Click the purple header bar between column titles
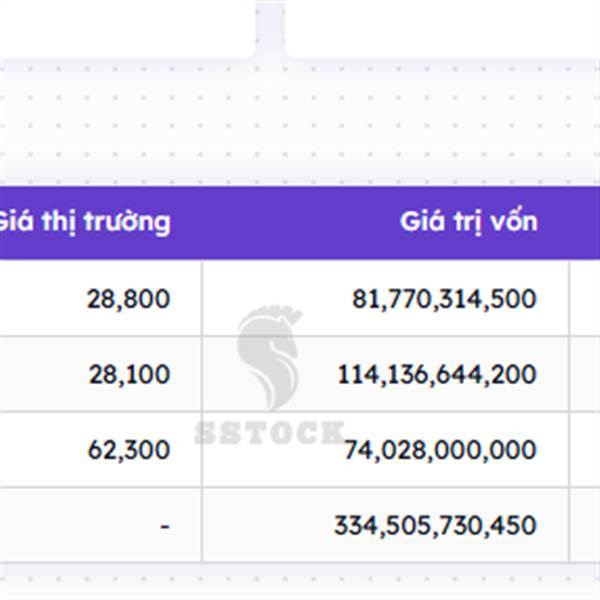This screenshot has height=600, width=600. (x=285, y=222)
